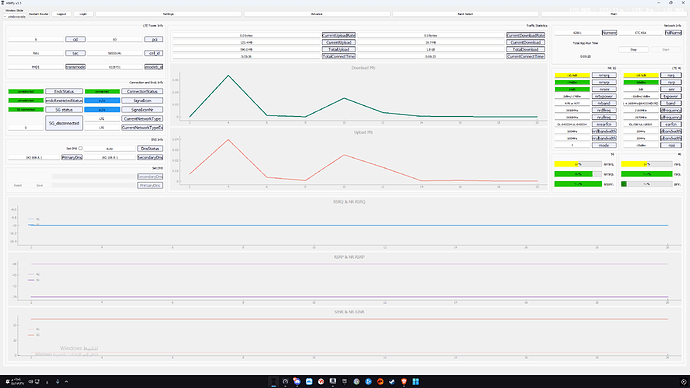Click the nrrsrq button in NR 5G
Viewport: 690px width, 388px height.
(x=604, y=75)
